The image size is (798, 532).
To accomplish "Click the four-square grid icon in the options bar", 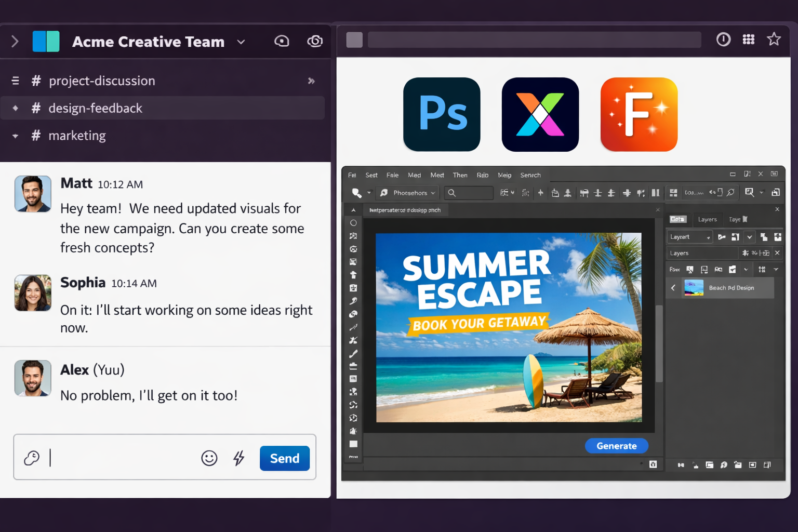I will pyautogui.click(x=673, y=193).
